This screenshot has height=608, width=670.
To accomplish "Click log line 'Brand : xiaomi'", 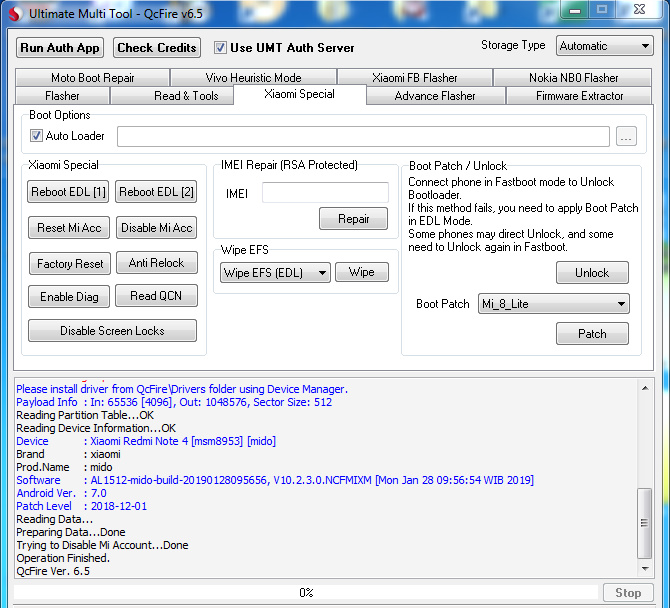I will tap(68, 454).
